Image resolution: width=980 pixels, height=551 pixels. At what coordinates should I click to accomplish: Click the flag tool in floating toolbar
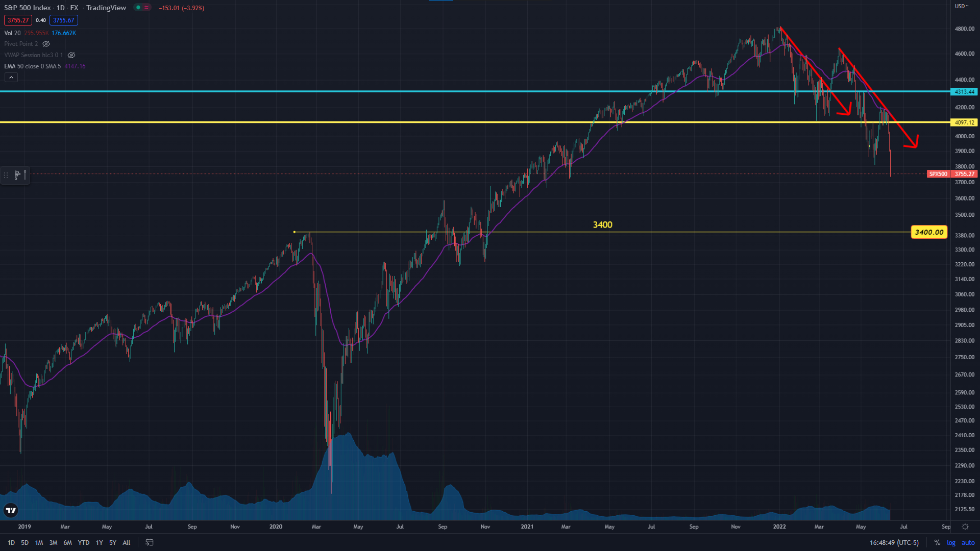(17, 175)
